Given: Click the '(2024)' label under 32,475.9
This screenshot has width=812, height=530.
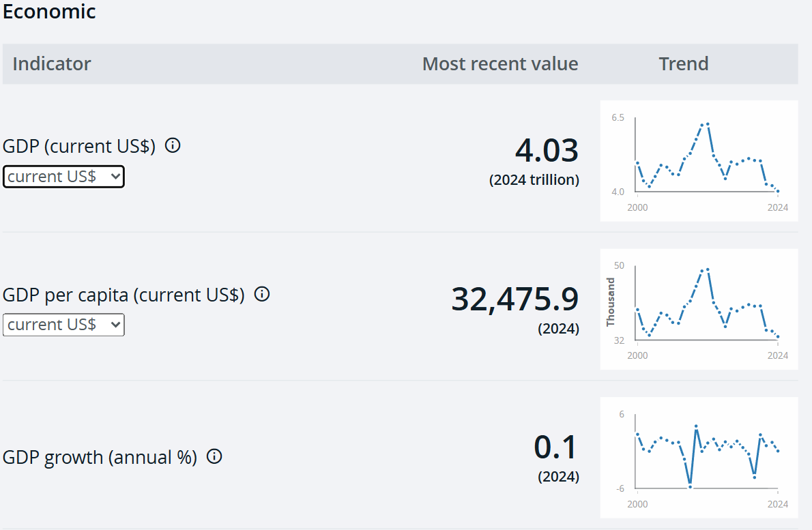Looking at the screenshot, I should coord(558,329).
